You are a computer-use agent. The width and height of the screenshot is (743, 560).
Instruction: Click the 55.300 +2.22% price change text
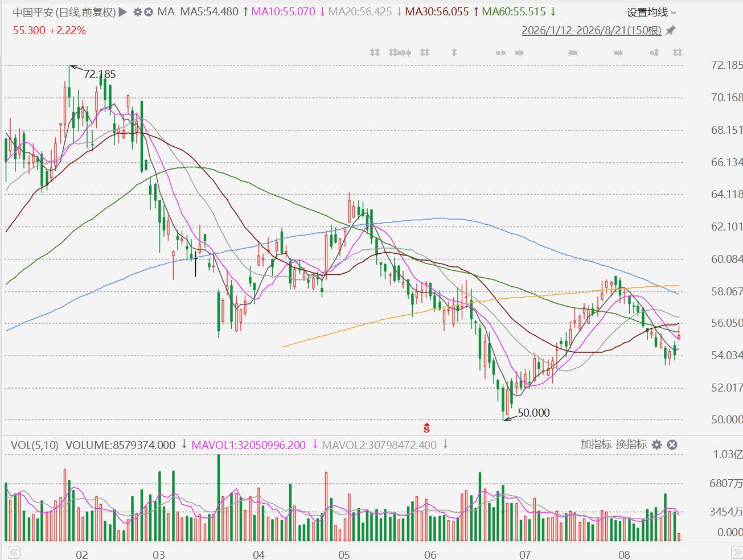click(49, 30)
